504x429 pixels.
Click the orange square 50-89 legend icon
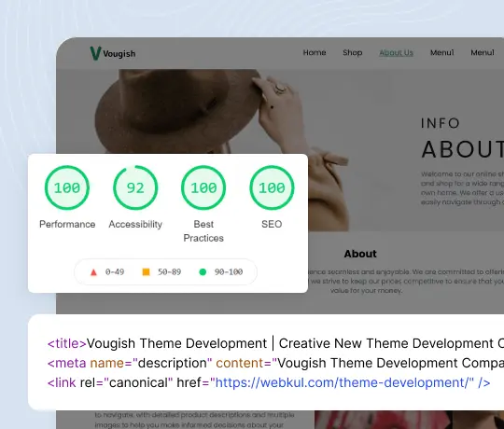(x=146, y=272)
